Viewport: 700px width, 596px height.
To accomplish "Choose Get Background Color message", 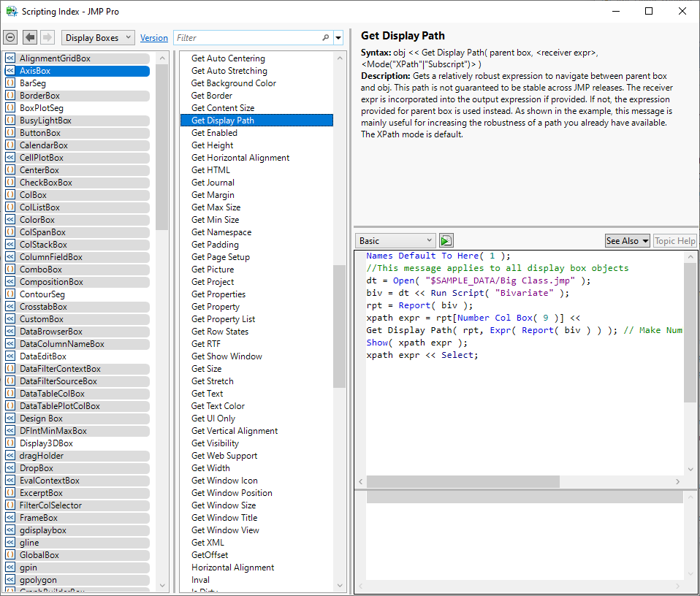I will (234, 83).
